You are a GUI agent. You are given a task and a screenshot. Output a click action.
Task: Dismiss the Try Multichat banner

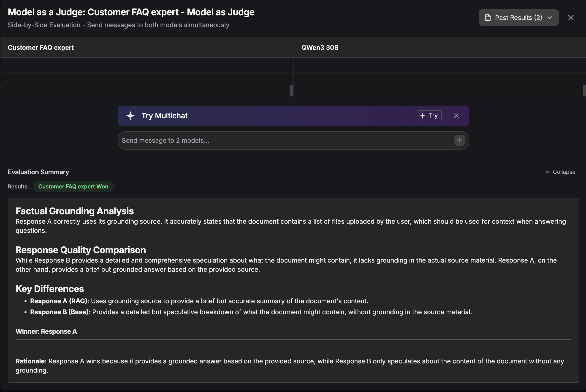(456, 115)
